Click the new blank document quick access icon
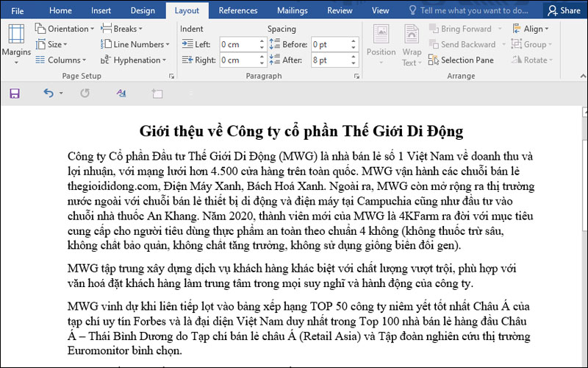 [157, 93]
